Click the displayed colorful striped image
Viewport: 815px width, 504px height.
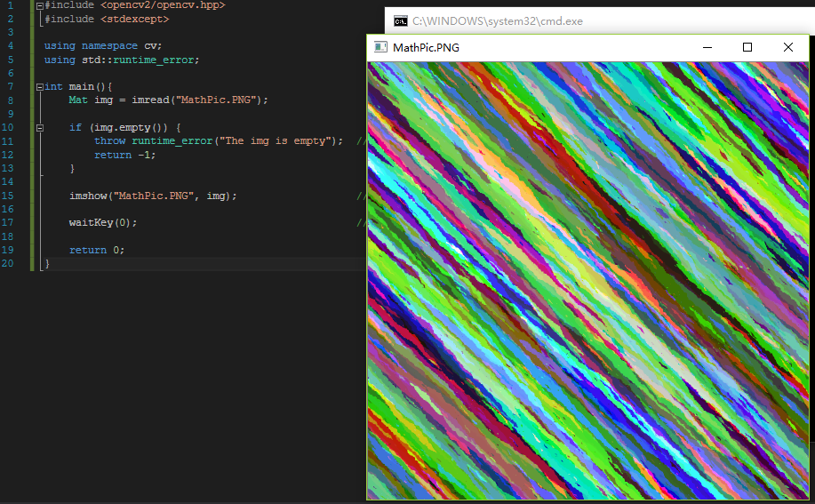(587, 281)
